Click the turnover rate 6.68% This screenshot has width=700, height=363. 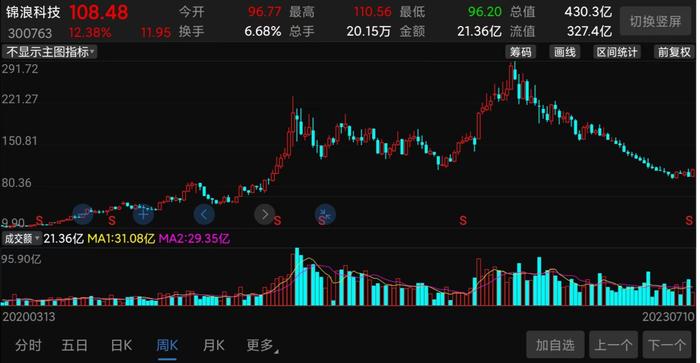click(x=263, y=31)
